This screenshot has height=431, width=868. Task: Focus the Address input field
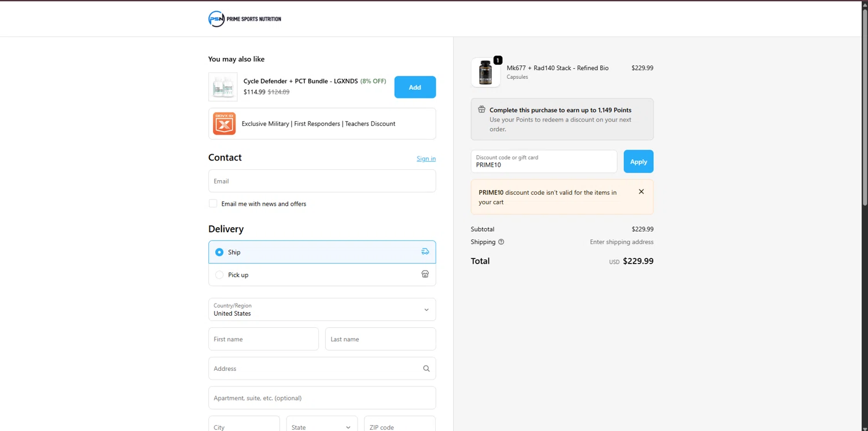click(x=322, y=368)
